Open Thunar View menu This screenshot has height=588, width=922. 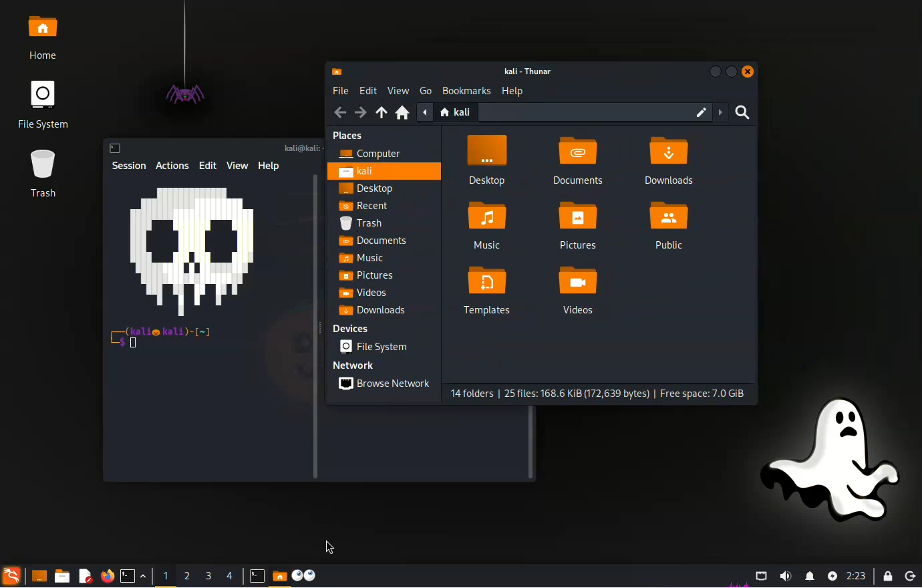tap(398, 91)
